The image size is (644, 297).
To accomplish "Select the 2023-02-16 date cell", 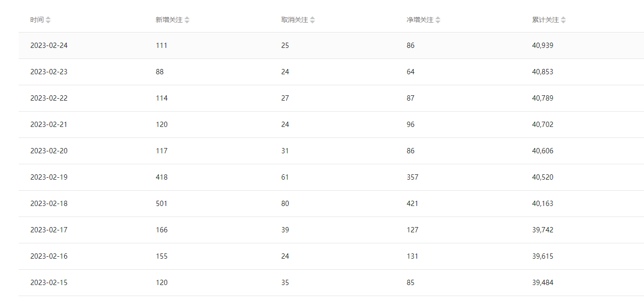I will 49,256.
